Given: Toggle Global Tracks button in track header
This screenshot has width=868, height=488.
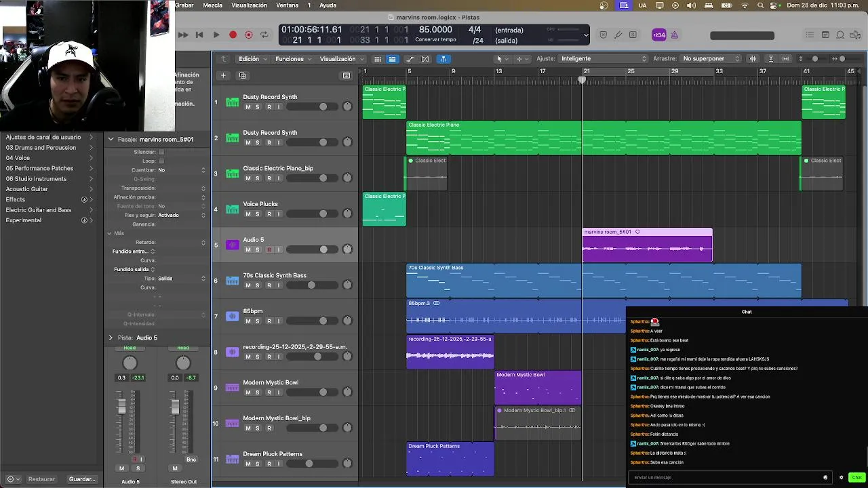Looking at the screenshot, I should 347,75.
